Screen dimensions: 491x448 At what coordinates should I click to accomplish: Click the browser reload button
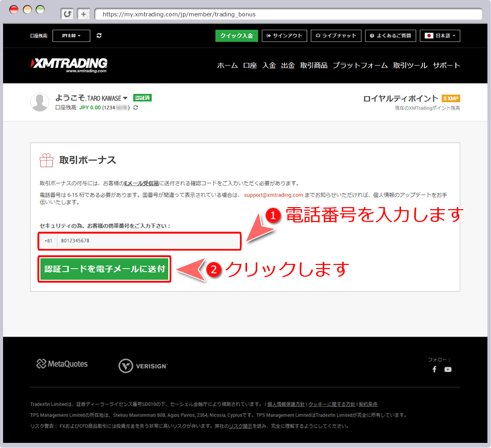click(68, 14)
